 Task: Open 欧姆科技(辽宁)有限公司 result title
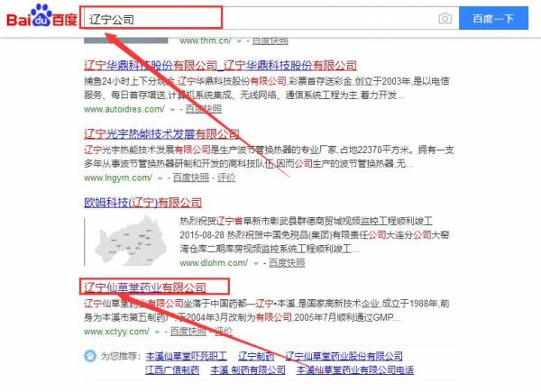point(142,203)
